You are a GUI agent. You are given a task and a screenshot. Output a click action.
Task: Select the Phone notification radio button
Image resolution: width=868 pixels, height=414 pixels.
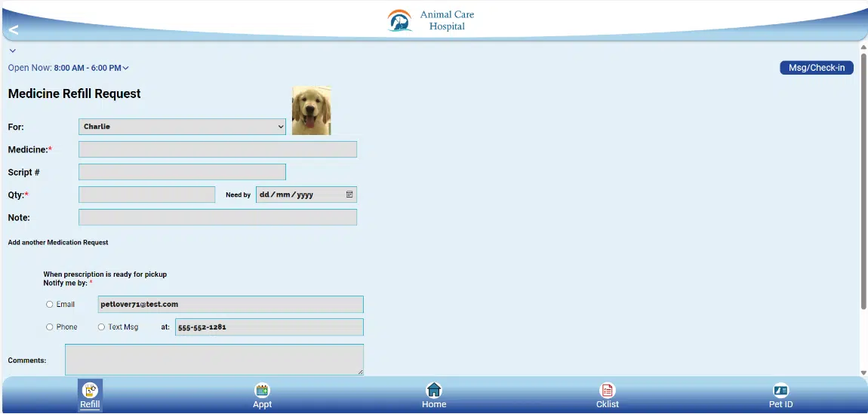(x=50, y=327)
